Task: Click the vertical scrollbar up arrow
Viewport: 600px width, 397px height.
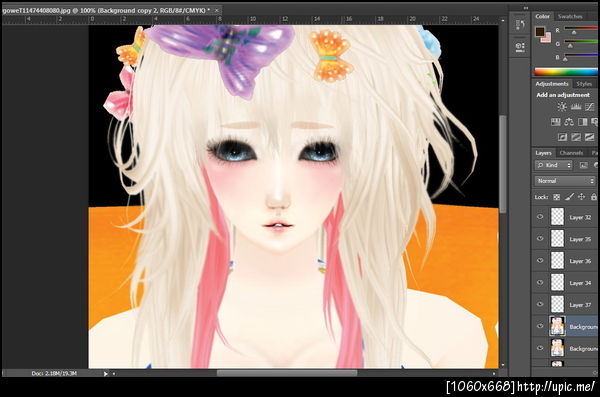Action: (x=503, y=21)
